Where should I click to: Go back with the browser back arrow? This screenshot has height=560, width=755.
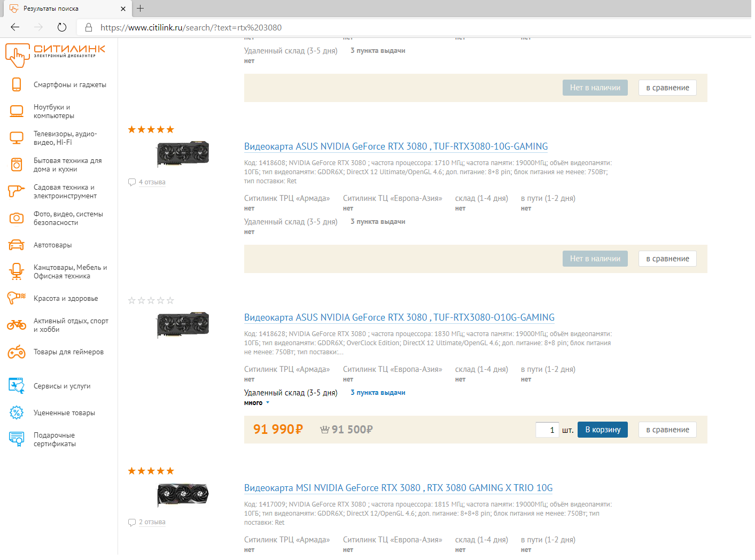[x=15, y=27]
